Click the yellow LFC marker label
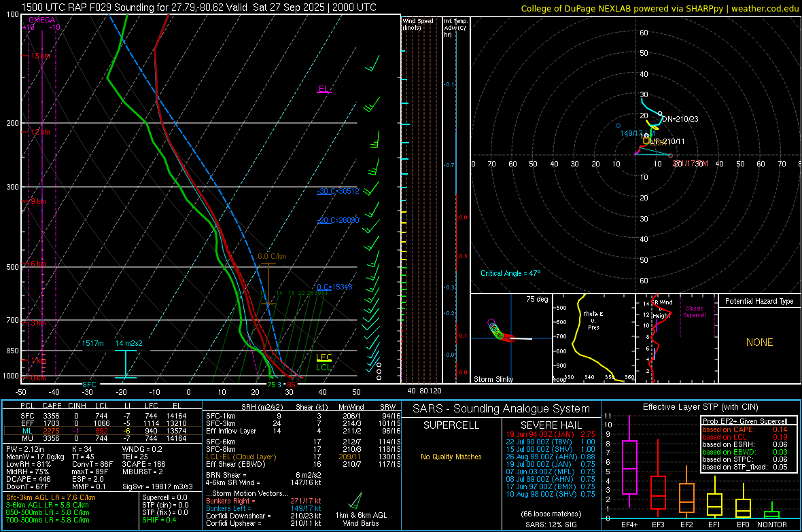 (324, 357)
